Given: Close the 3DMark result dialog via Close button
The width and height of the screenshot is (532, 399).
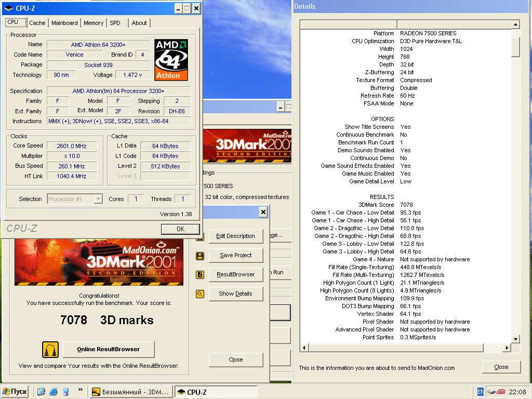Looking at the screenshot, I should click(236, 360).
